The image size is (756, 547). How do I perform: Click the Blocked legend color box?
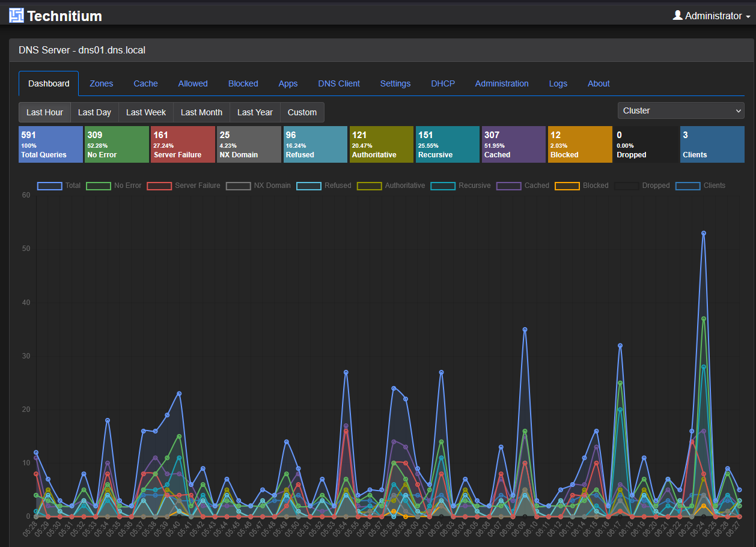567,186
